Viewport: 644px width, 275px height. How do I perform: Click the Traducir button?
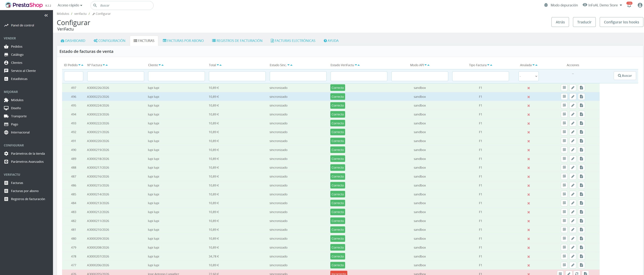pos(584,22)
